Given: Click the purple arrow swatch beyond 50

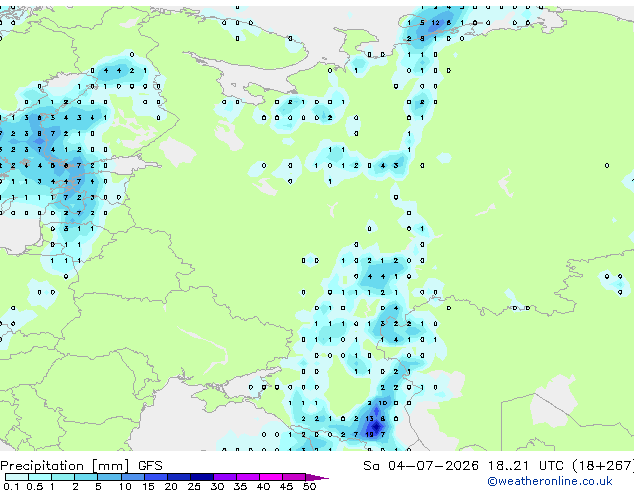Looking at the screenshot, I should pos(317,477).
